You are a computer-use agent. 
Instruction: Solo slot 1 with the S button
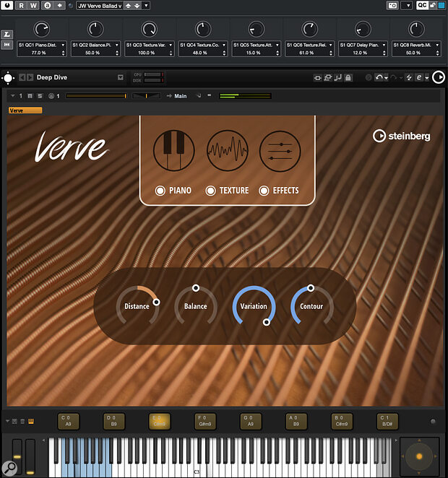[40, 96]
